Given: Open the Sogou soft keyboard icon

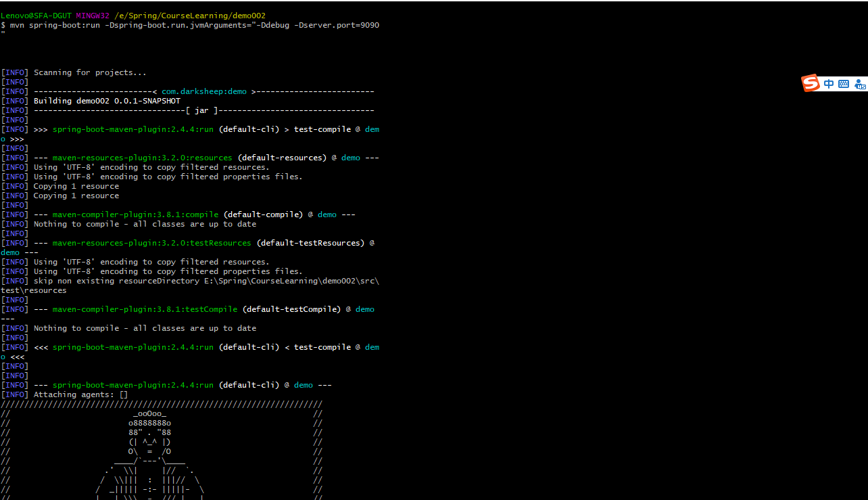Looking at the screenshot, I should coord(844,84).
